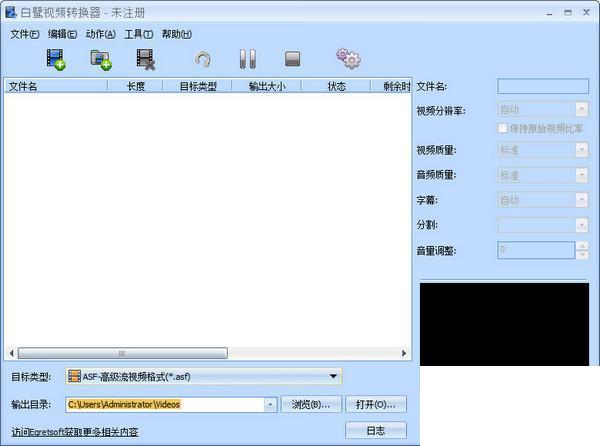The width and height of the screenshot is (600, 446).
Task: Click the 音量调整 value field
Action: [536, 250]
